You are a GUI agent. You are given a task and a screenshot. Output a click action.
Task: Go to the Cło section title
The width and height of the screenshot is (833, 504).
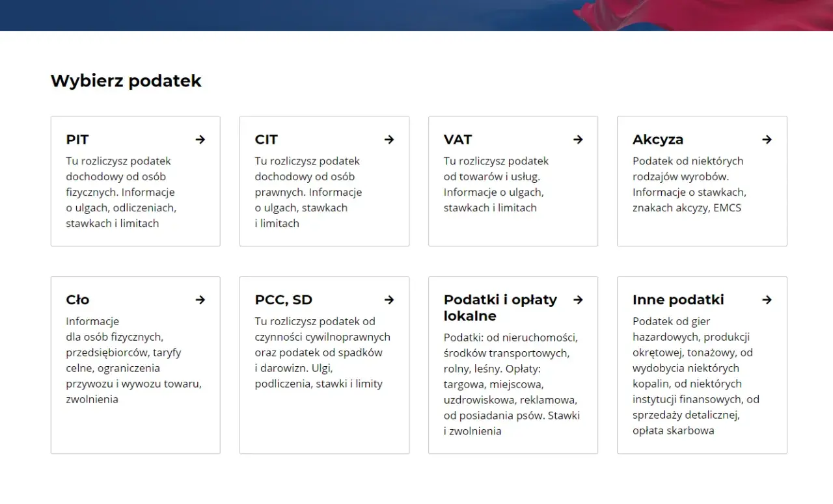[77, 300]
